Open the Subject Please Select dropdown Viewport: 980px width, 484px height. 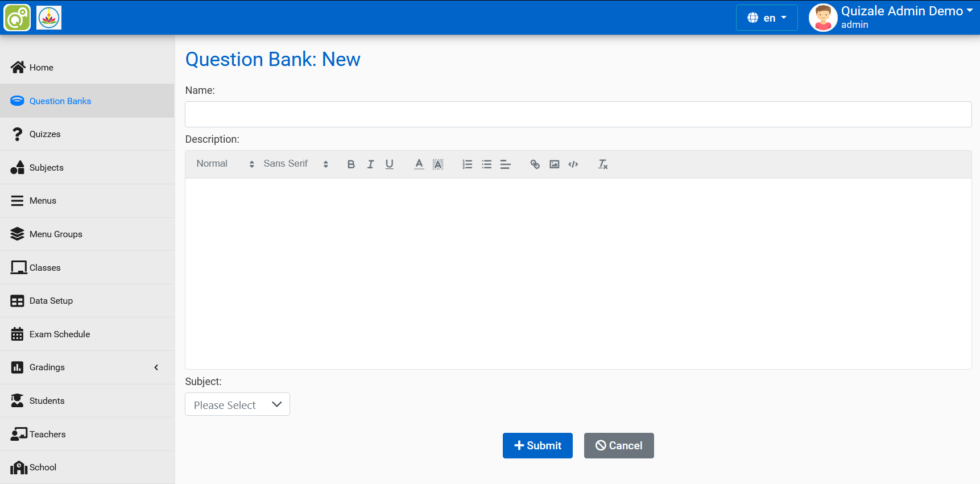coord(237,404)
